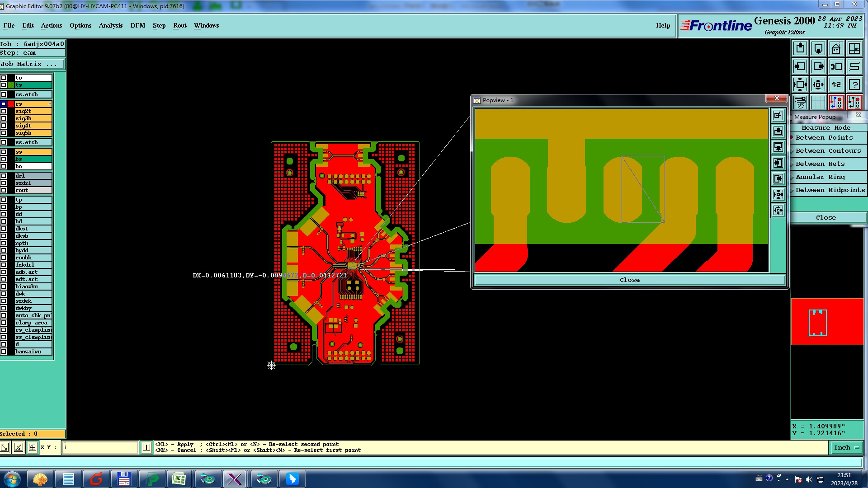Click the pan left arrow icon
Viewport: 868px width, 488px height.
tap(800, 66)
